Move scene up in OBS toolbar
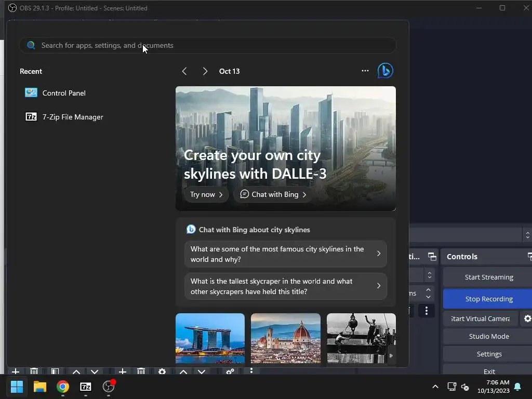Screen dimensions: 532x399 76,371
